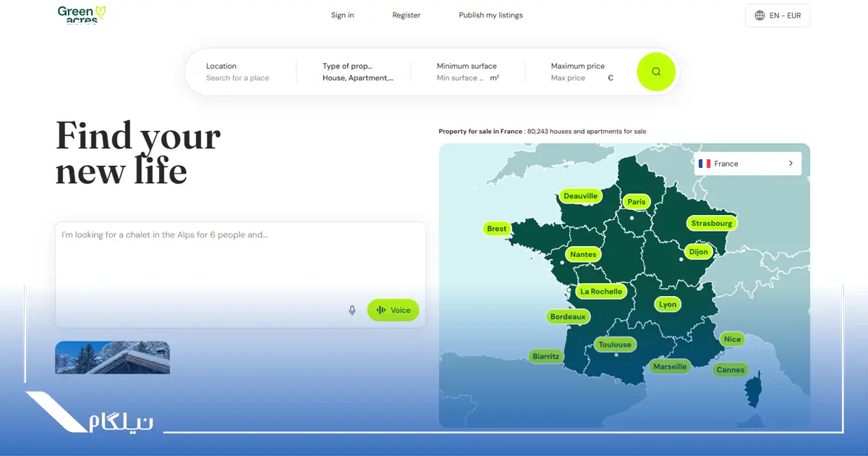Select Toulouse on the map

pos(615,345)
